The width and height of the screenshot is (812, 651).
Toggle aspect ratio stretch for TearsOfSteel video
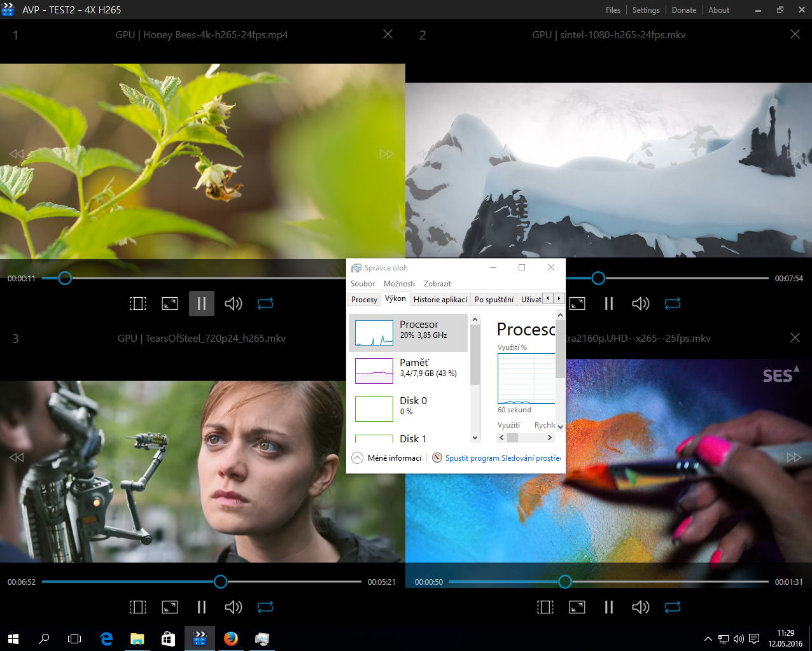pos(138,607)
